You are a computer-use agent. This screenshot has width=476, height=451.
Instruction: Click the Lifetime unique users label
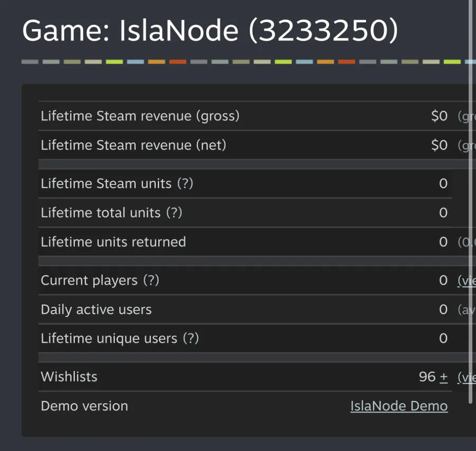point(109,339)
